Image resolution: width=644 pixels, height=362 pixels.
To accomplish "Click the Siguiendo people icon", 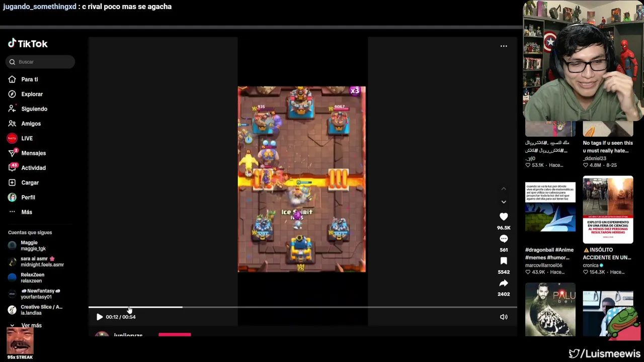I will [12, 109].
